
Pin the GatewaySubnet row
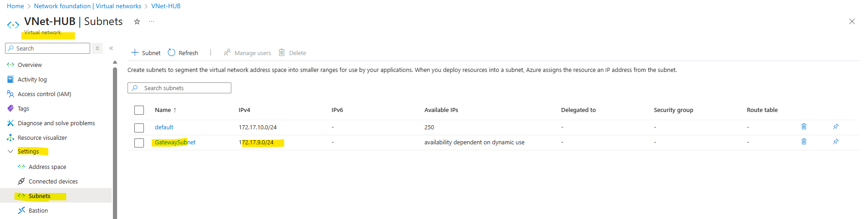click(836, 142)
